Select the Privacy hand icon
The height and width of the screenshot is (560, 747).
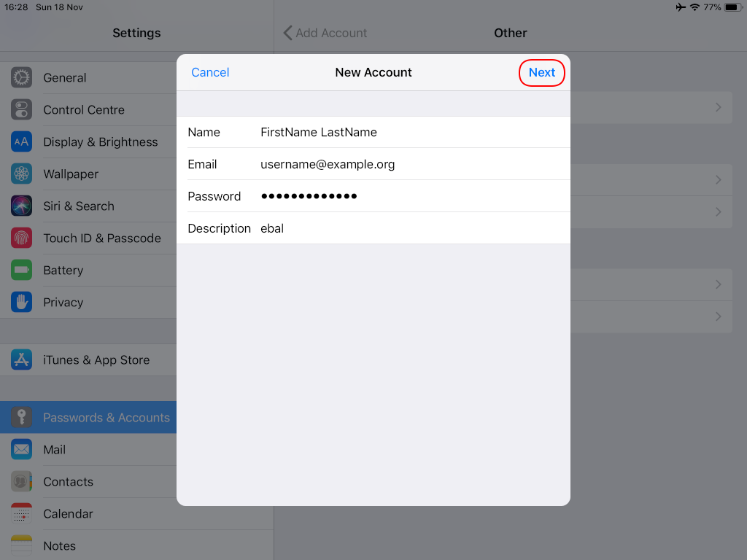(21, 302)
